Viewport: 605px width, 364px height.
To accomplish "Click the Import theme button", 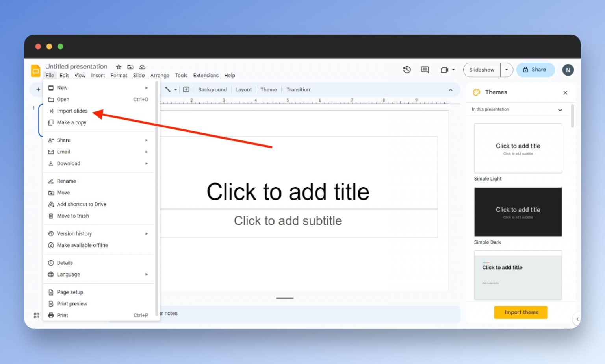I will click(x=521, y=312).
